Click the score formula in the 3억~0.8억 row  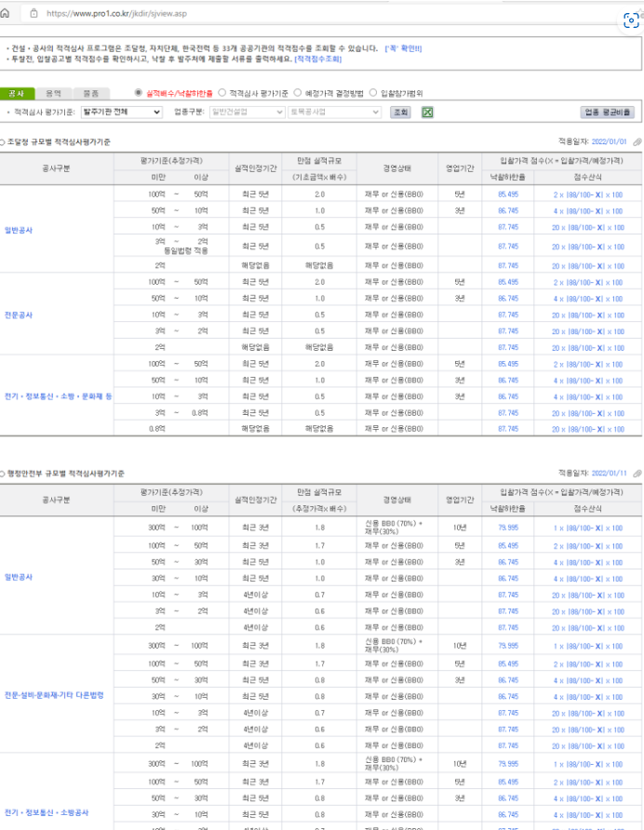588,413
